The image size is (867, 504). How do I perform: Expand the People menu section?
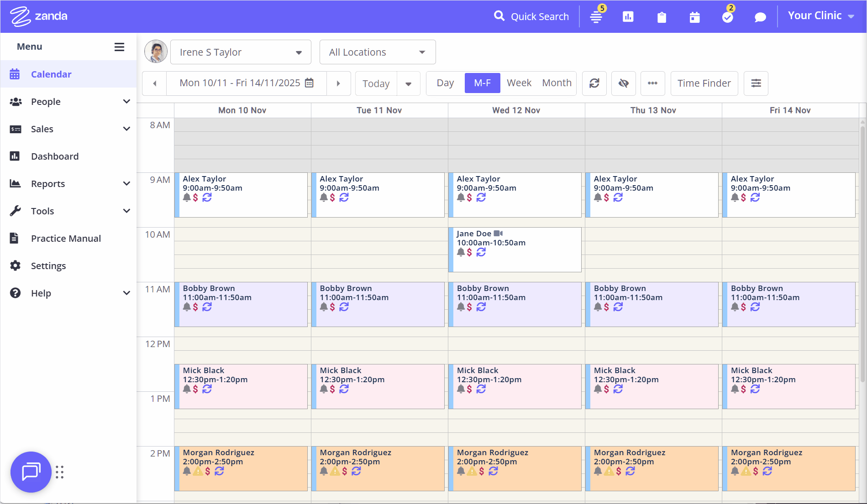68,102
